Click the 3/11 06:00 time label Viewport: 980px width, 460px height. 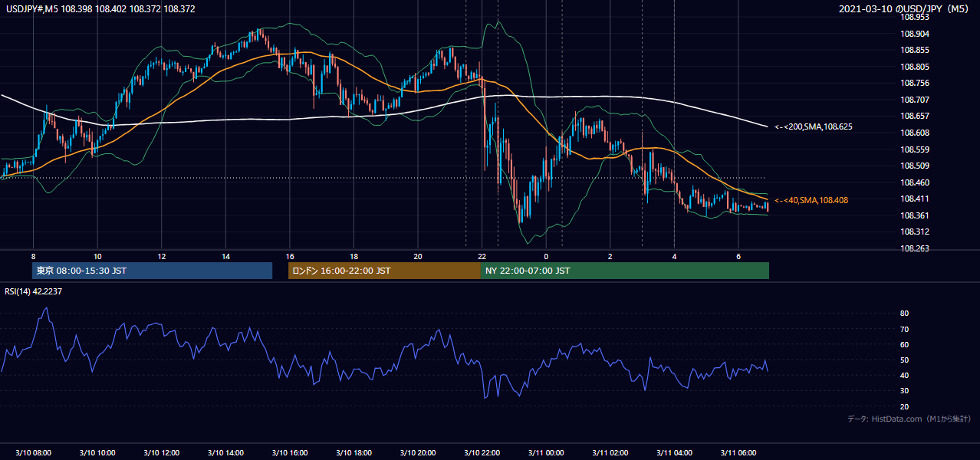[x=738, y=453]
